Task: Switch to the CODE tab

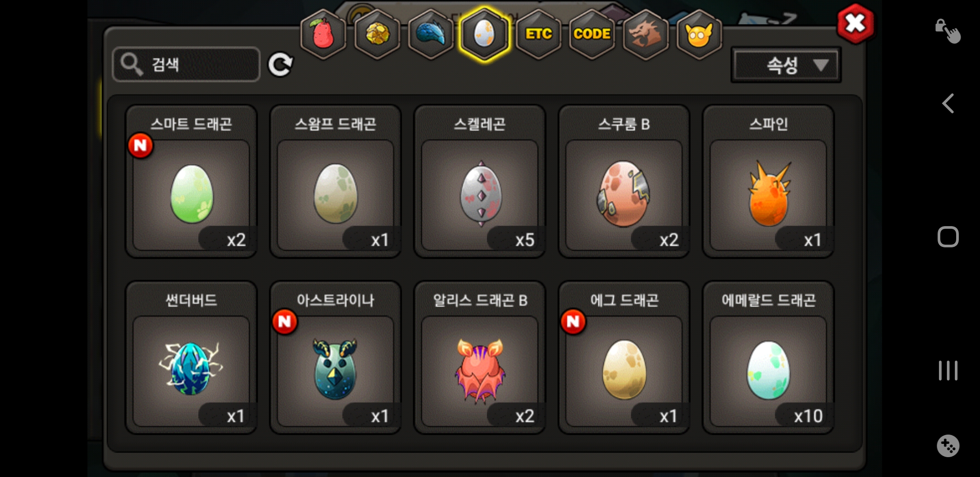Action: [592, 34]
